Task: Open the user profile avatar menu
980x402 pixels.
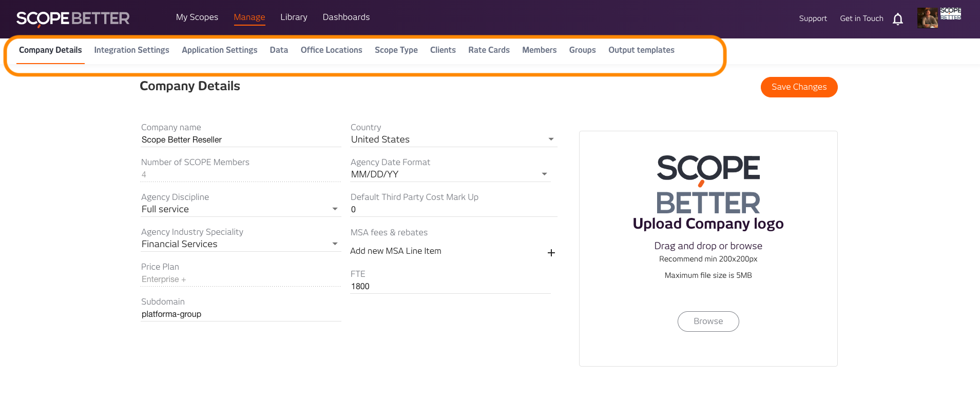Action: pyautogui.click(x=928, y=18)
